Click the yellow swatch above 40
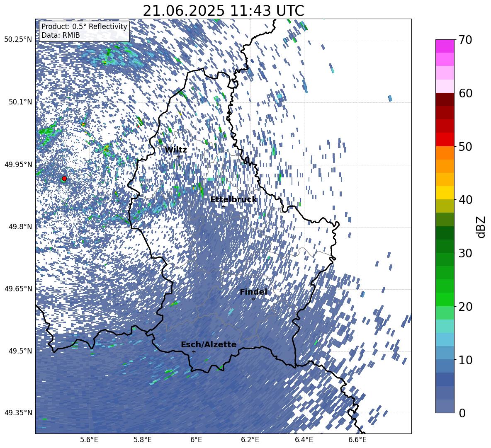The height and width of the screenshot is (448, 491). click(445, 193)
